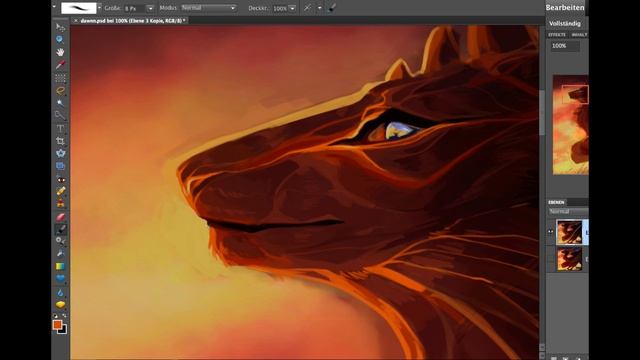Click the navigator 100% zoom field
The width and height of the screenshot is (640, 360).
565,46
